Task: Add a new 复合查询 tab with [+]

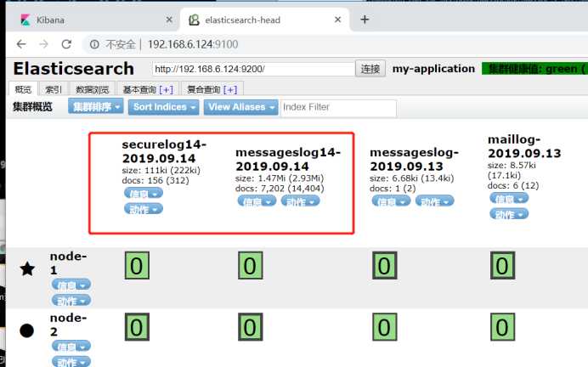Action: click(x=230, y=89)
